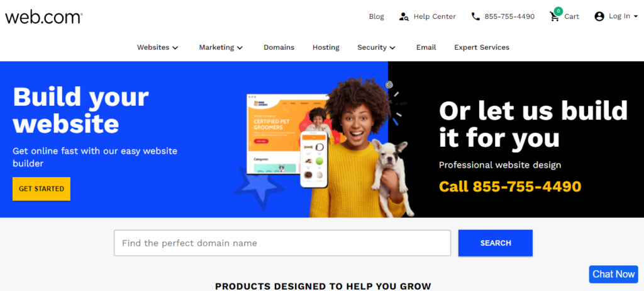The height and width of the screenshot is (291, 644).
Task: Click the phone handset icon in header
Action: click(x=475, y=16)
